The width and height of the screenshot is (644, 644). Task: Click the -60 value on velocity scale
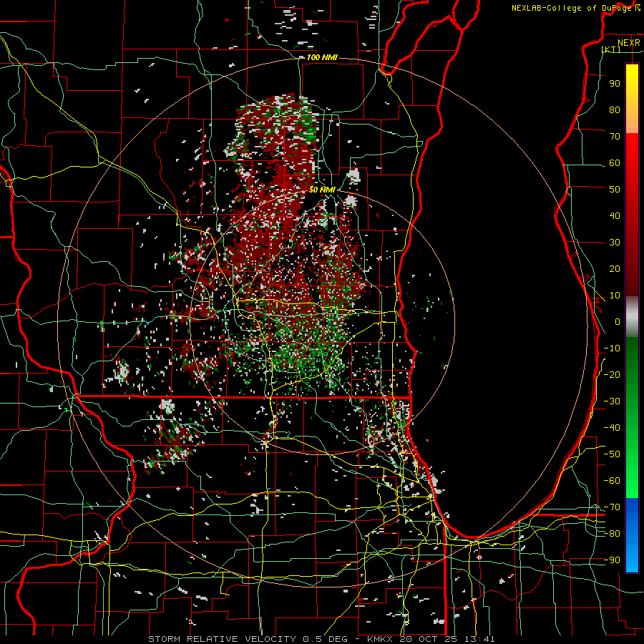coord(612,481)
